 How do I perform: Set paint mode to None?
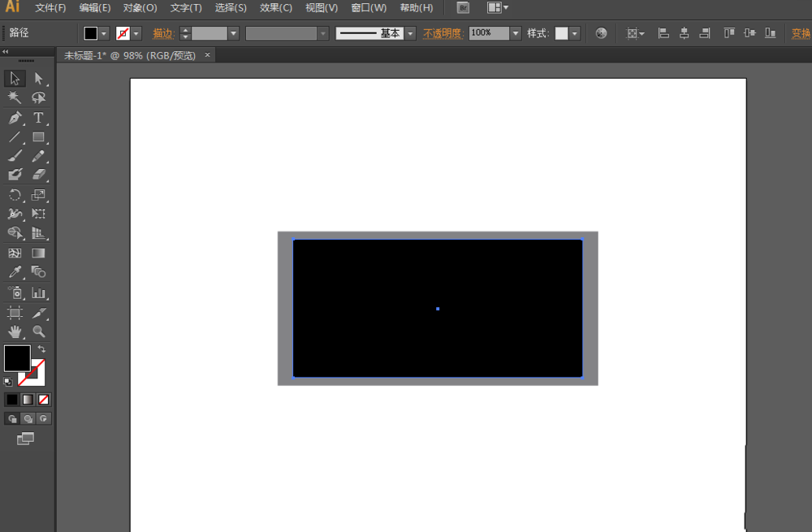pos(44,400)
